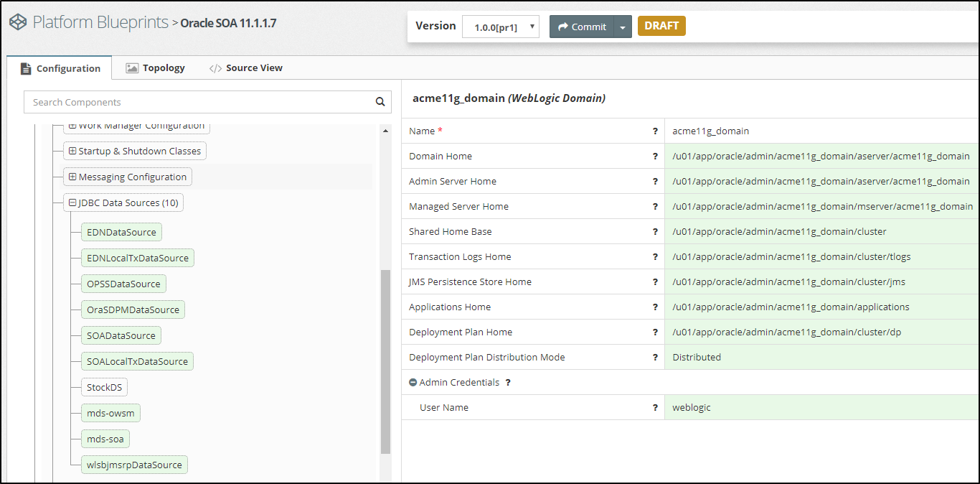This screenshot has height=484, width=980.
Task: Click help icon for Transaction Logs Home
Action: pos(655,257)
